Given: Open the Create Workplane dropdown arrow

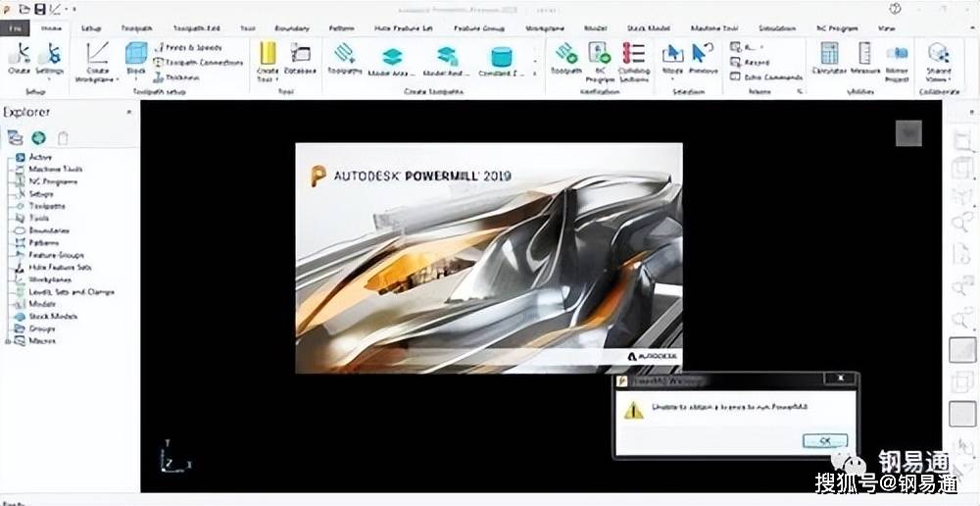Looking at the screenshot, I should (x=118, y=79).
